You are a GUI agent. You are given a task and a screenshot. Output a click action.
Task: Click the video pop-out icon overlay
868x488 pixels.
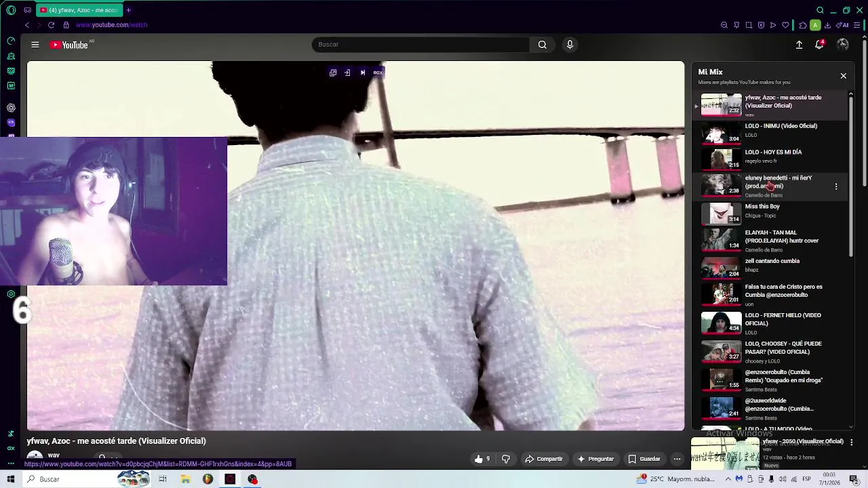coord(333,73)
